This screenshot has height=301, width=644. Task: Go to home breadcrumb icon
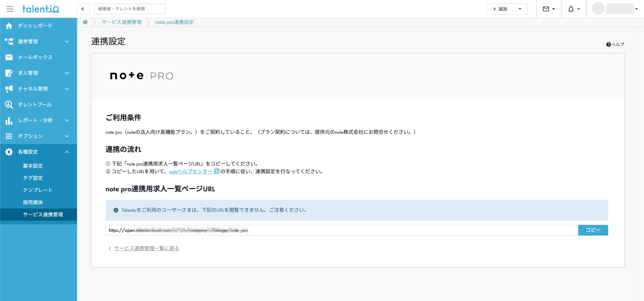pyautogui.click(x=85, y=22)
